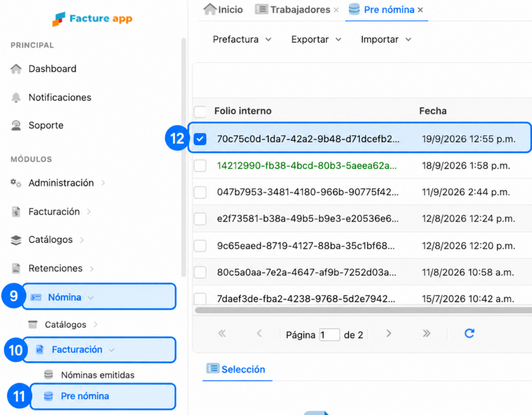Check the row 047b7953-3481-4180 checkbox
The height and width of the screenshot is (415, 532).
[x=200, y=192]
